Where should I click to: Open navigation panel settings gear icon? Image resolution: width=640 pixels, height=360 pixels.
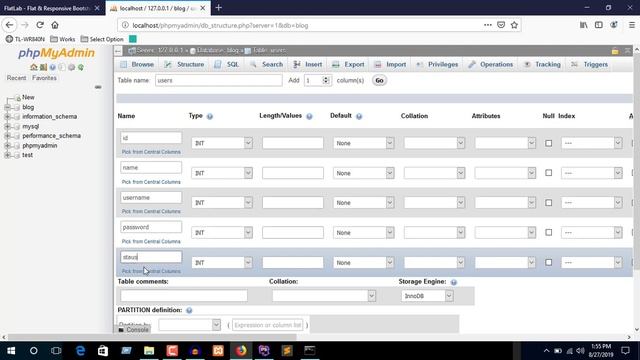71,67
